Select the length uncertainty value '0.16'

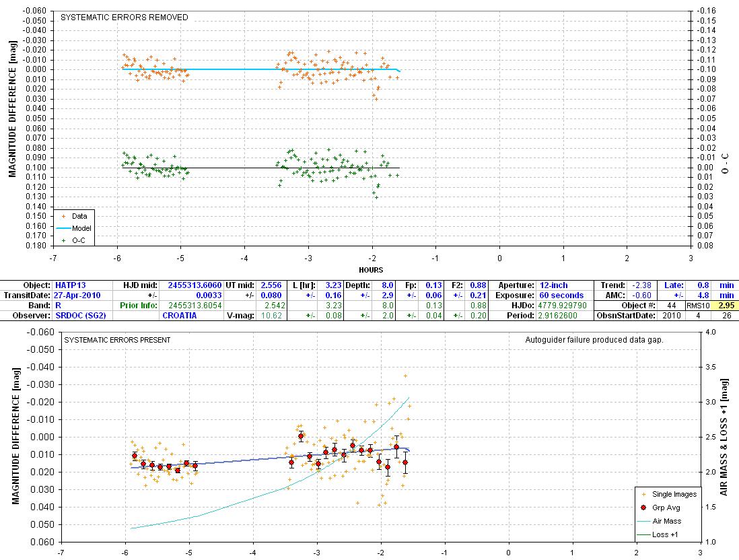coord(333,295)
